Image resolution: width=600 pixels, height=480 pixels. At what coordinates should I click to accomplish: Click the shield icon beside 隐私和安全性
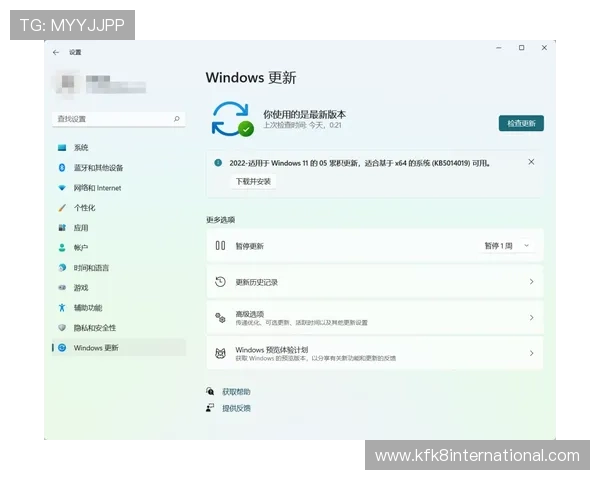pyautogui.click(x=62, y=328)
